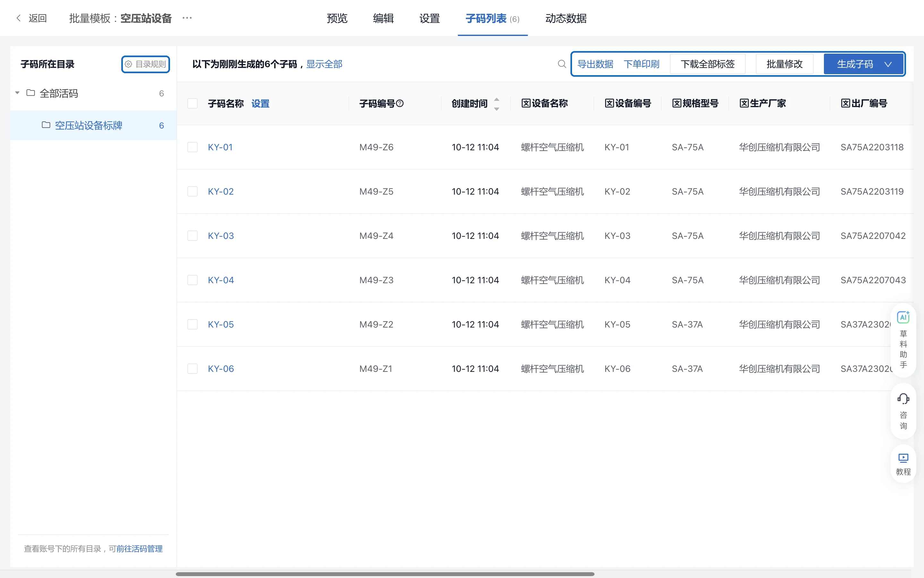Image resolution: width=924 pixels, height=578 pixels.
Task: Click 设置 next to 子码名称
Action: pos(261,103)
